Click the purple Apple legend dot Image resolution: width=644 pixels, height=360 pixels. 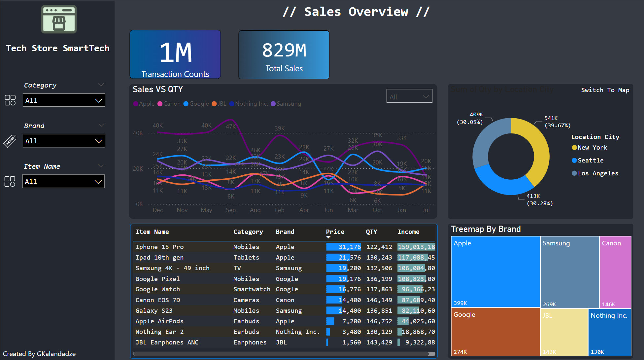(x=135, y=103)
